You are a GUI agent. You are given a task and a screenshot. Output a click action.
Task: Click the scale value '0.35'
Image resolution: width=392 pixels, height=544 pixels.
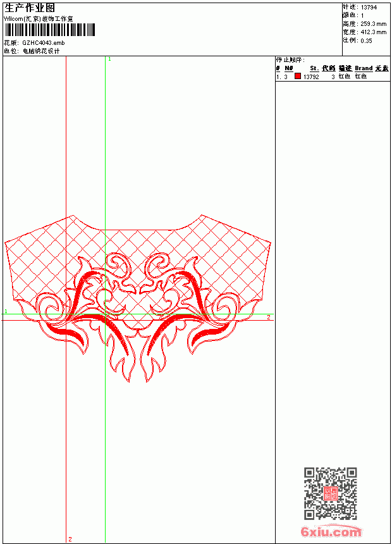366,41
